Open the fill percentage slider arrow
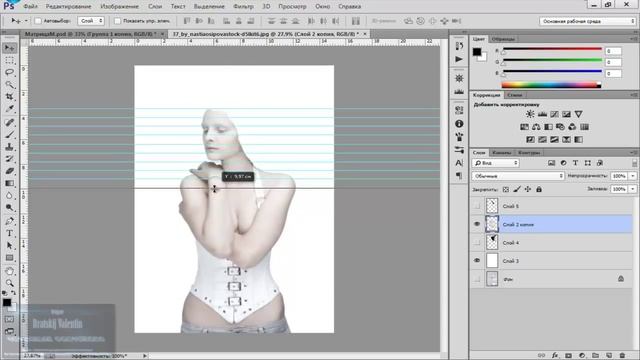The width and height of the screenshot is (640, 360). tap(633, 189)
